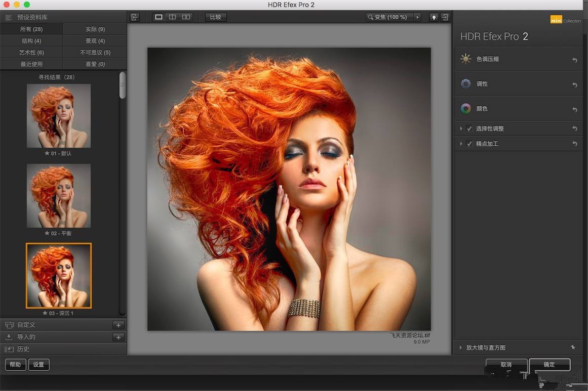588x391 pixels.
Task: Reset the 色调压缩 section with its undo arrow
Action: point(574,60)
